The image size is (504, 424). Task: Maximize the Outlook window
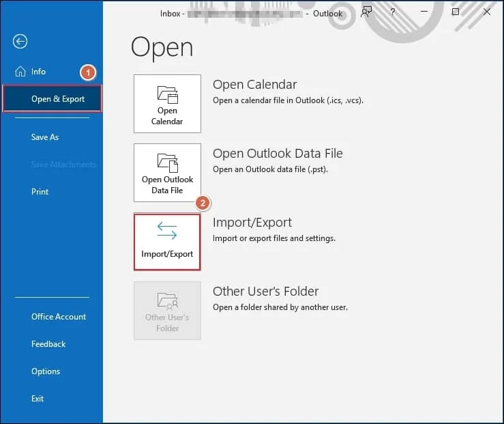click(x=456, y=12)
